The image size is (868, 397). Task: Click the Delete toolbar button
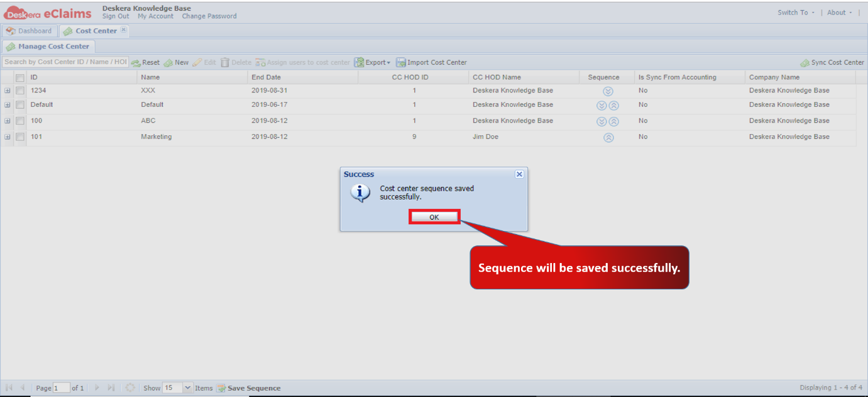pos(236,62)
